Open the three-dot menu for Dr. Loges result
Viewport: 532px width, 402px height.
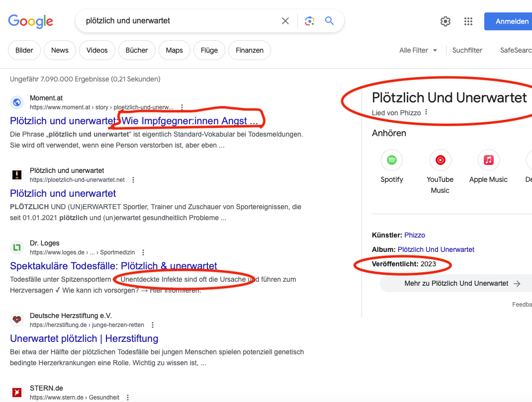point(143,252)
